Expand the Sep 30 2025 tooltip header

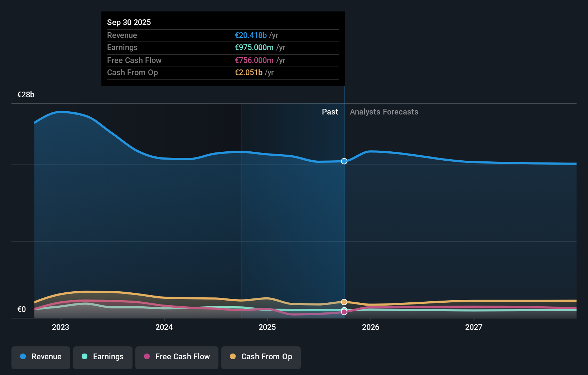(x=129, y=22)
